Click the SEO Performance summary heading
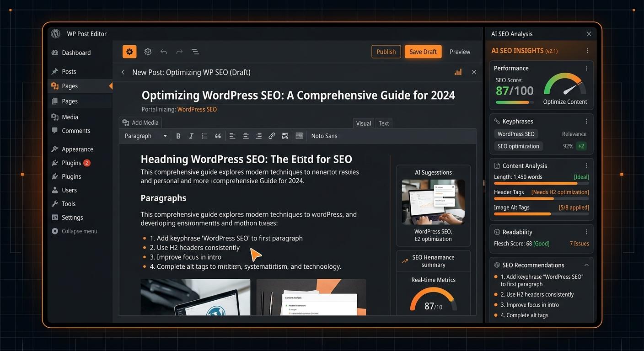This screenshot has width=644, height=351. click(x=433, y=261)
